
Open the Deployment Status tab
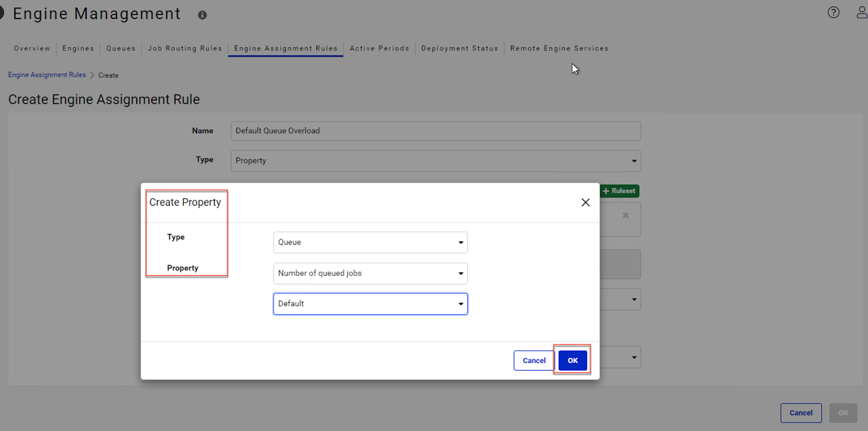coord(459,48)
